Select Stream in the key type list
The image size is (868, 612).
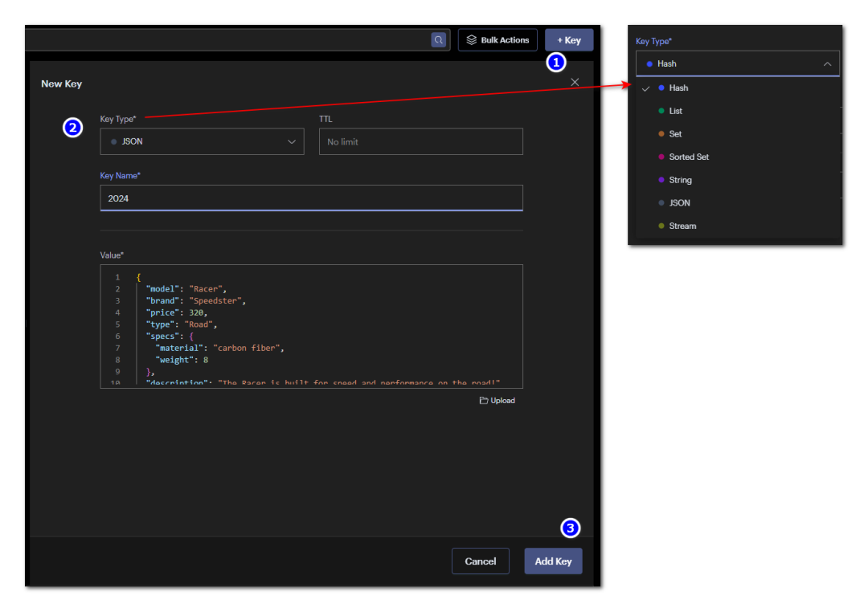click(737, 226)
